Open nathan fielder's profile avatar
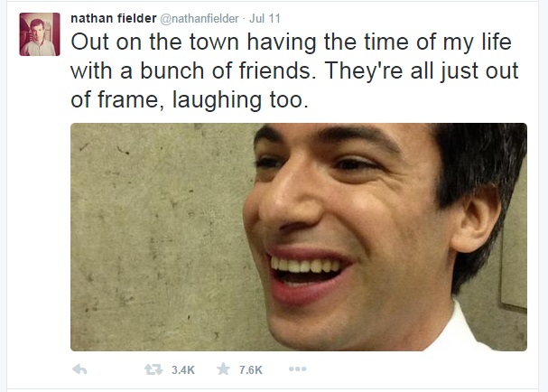This screenshot has height=392, width=548. tap(40, 34)
